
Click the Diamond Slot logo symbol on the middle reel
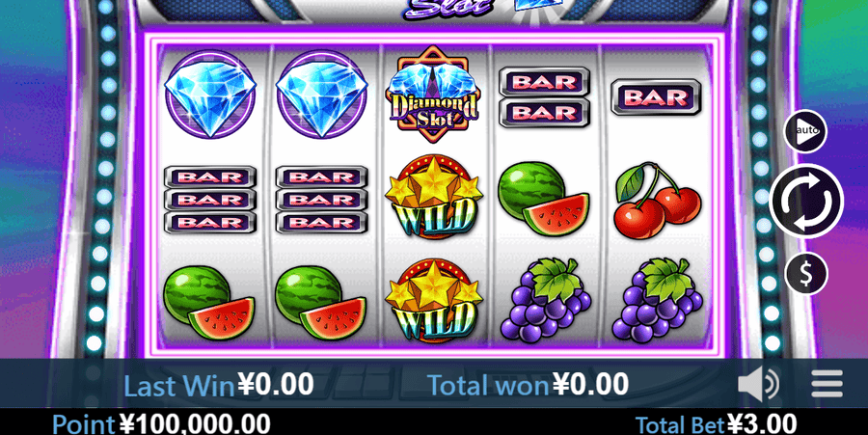(433, 95)
